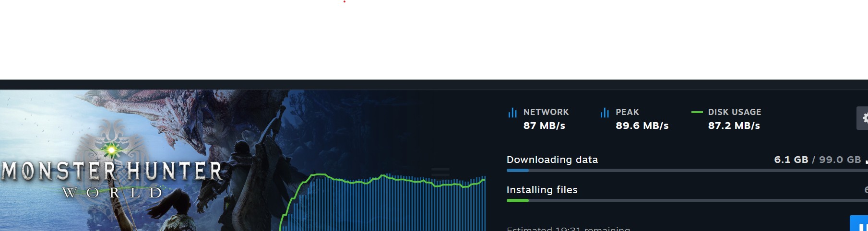Viewport: 868px width, 231px height.
Task: Open the Monster Hunter World banner art
Action: pyautogui.click(x=144, y=161)
